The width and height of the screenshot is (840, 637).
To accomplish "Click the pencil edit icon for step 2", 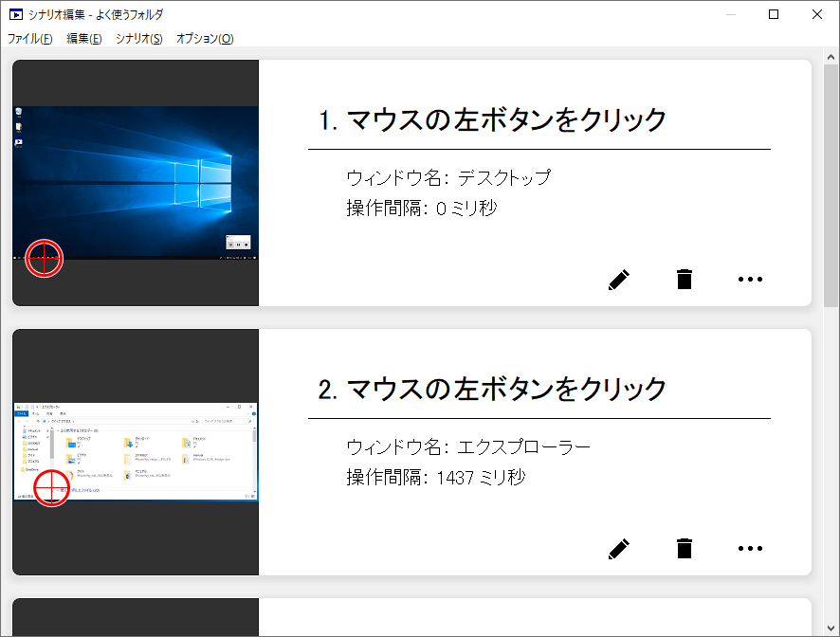I will 618,548.
